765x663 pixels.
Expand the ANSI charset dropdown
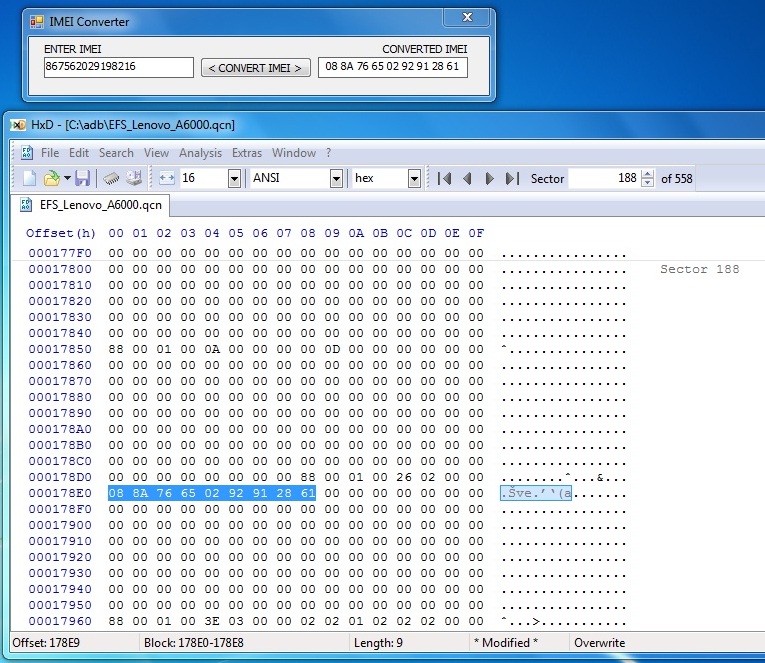[336, 179]
